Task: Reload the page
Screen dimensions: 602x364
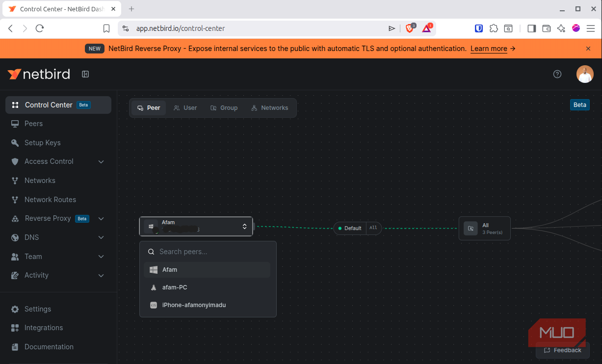Action: (x=40, y=28)
